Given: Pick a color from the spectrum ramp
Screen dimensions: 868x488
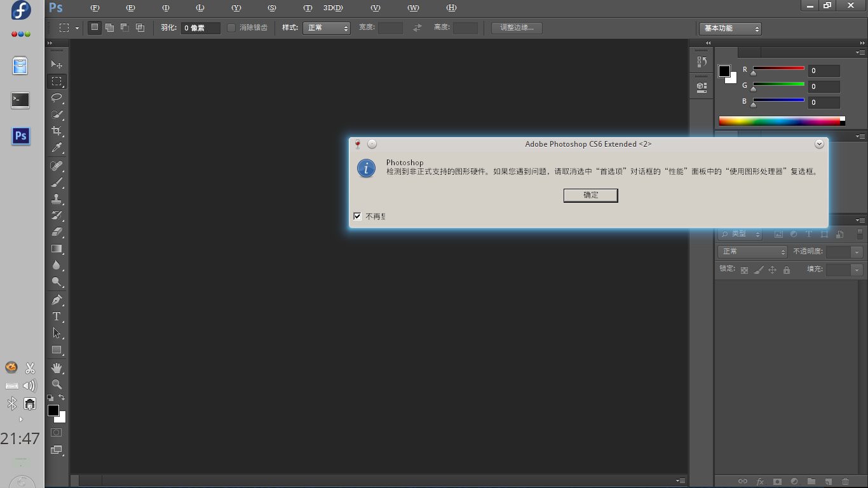Looking at the screenshot, I should [779, 121].
